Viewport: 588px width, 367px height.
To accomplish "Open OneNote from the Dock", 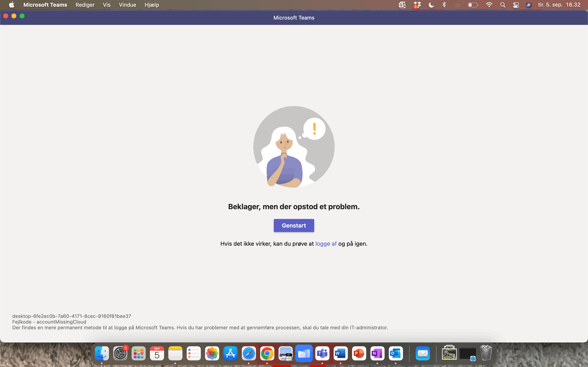I will pyautogui.click(x=377, y=353).
